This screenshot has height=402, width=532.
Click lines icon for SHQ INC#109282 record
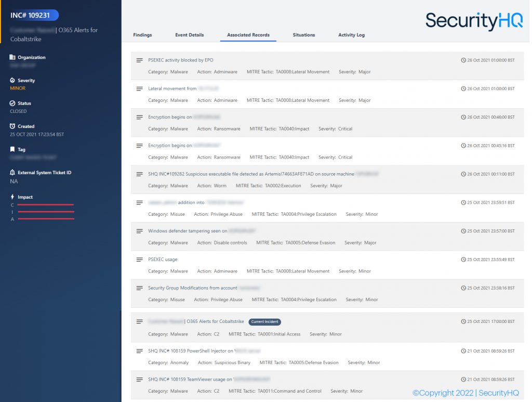(139, 174)
